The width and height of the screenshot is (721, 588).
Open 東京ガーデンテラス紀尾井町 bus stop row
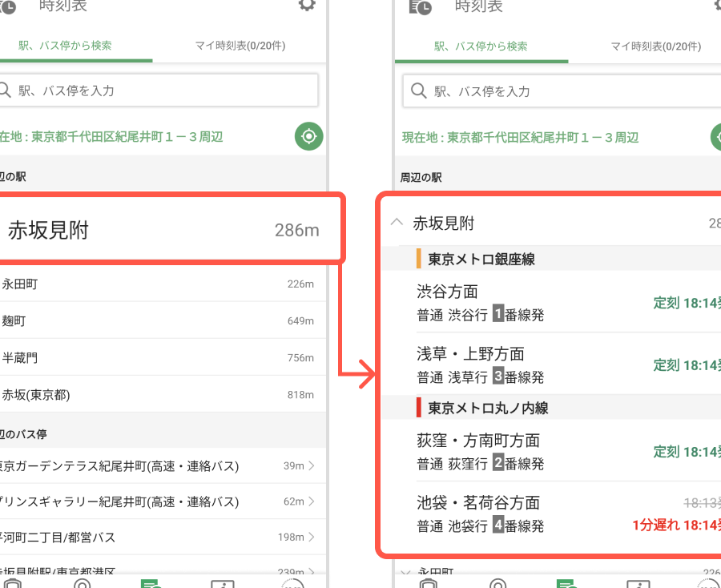tap(163, 465)
